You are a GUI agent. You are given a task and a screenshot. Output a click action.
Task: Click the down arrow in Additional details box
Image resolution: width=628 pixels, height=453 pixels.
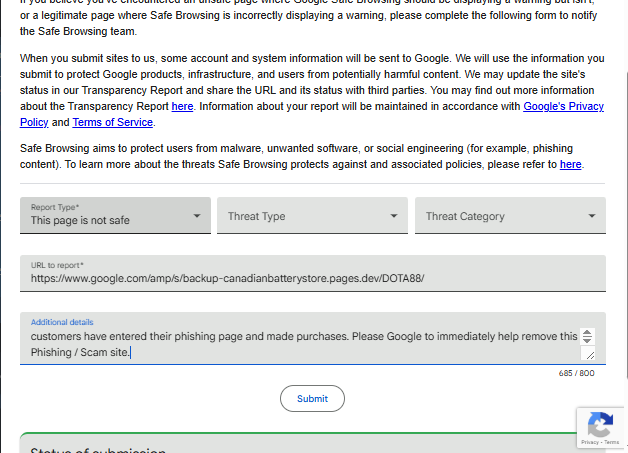coord(587,341)
